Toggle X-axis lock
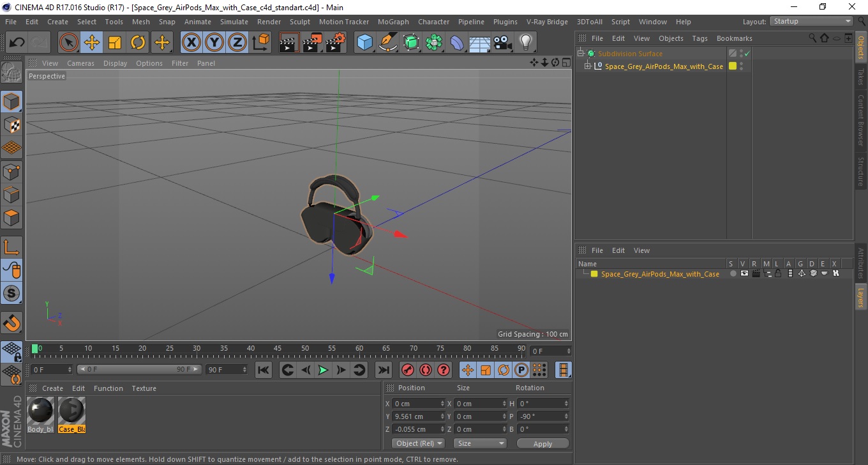The width and height of the screenshot is (868, 465). 191,43
